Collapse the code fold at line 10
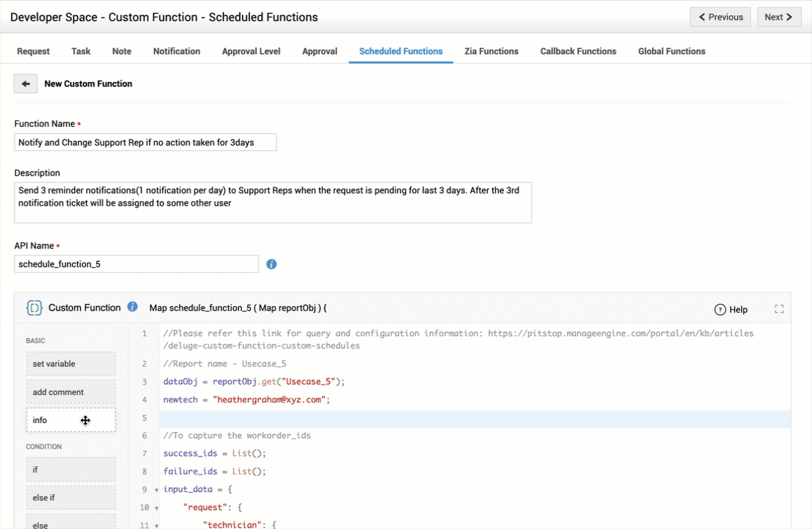The height and width of the screenshot is (529, 812). tap(157, 508)
